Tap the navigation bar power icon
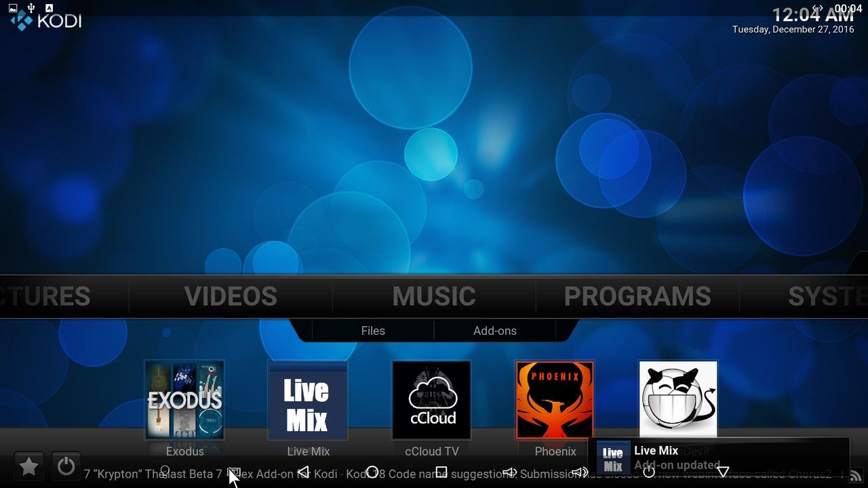This screenshot has height=488, width=868. coord(649,472)
